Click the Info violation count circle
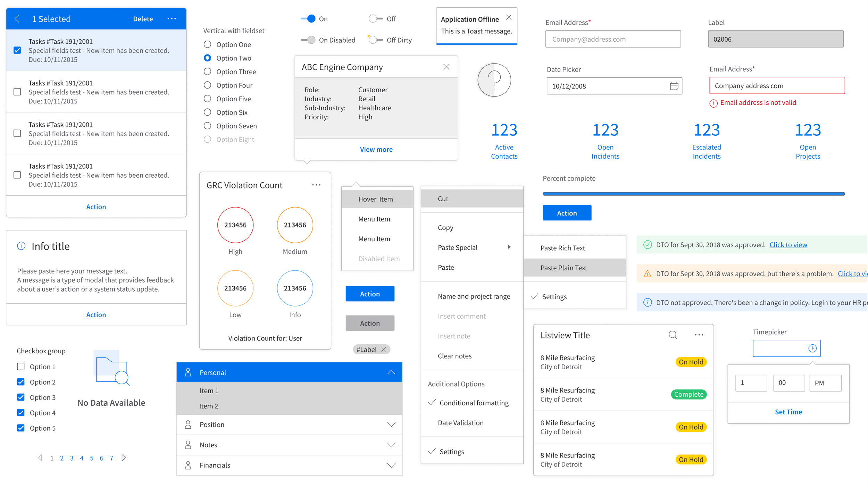 pos(295,288)
